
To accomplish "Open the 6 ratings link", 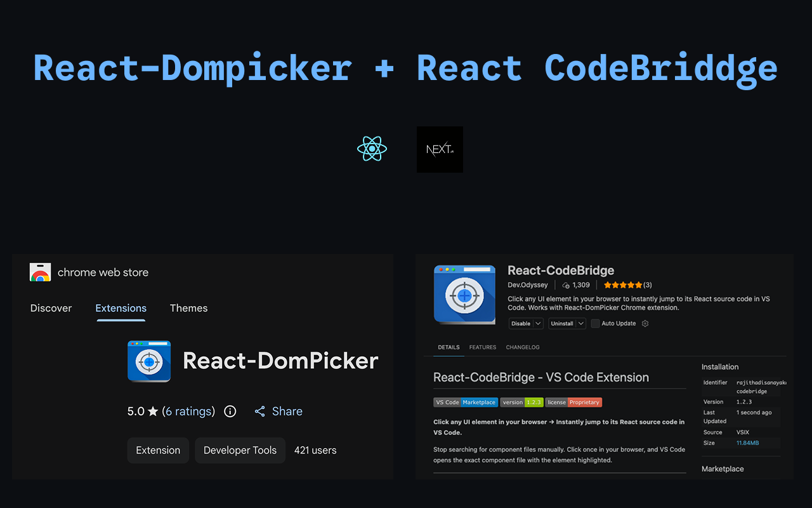I will (x=188, y=411).
